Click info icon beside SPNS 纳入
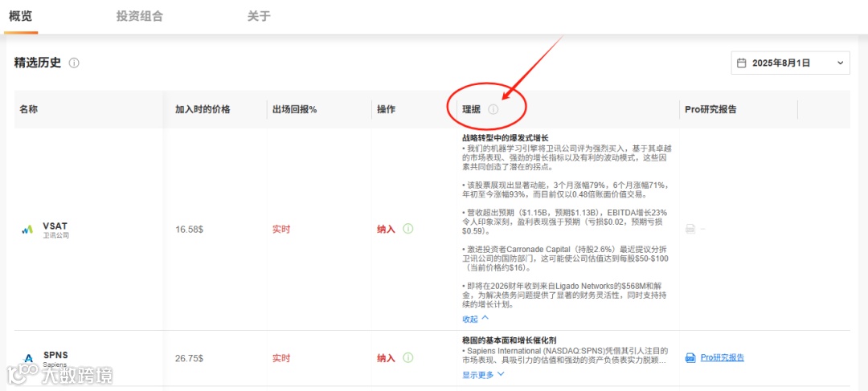The image size is (868, 391). click(408, 358)
